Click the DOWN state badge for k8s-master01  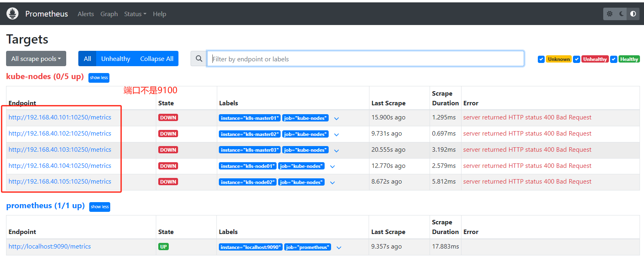coord(168,118)
